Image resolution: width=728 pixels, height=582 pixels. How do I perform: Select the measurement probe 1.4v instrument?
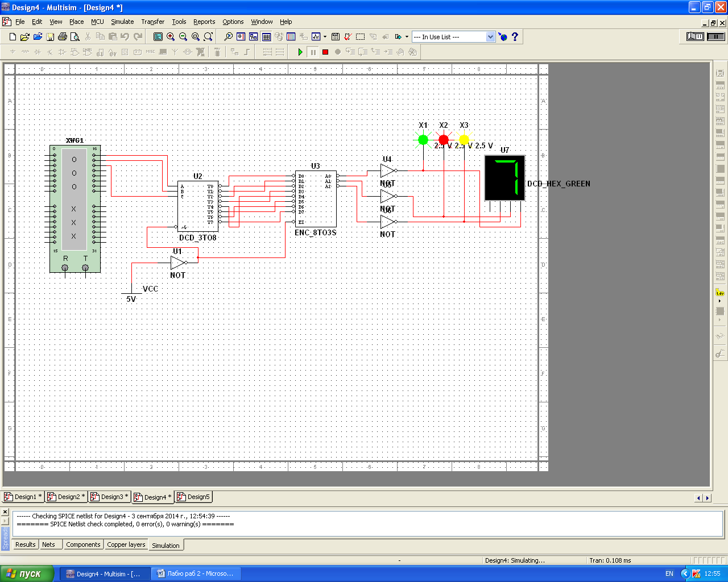pos(720,292)
